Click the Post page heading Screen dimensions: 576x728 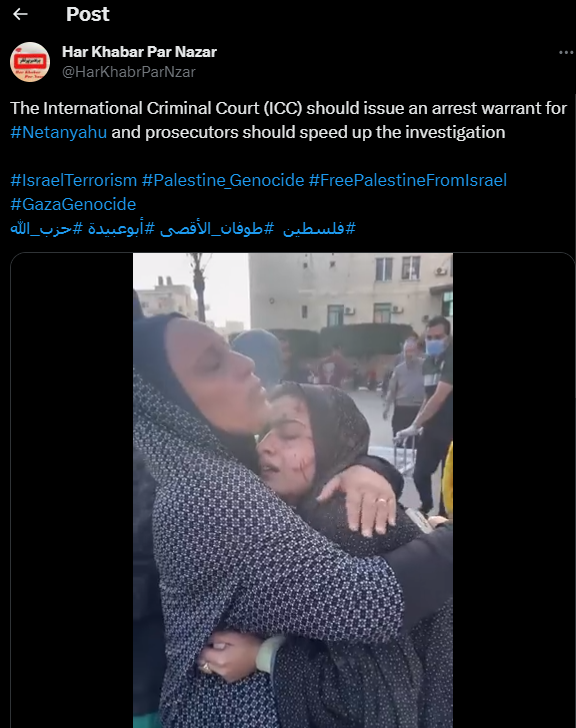click(88, 14)
